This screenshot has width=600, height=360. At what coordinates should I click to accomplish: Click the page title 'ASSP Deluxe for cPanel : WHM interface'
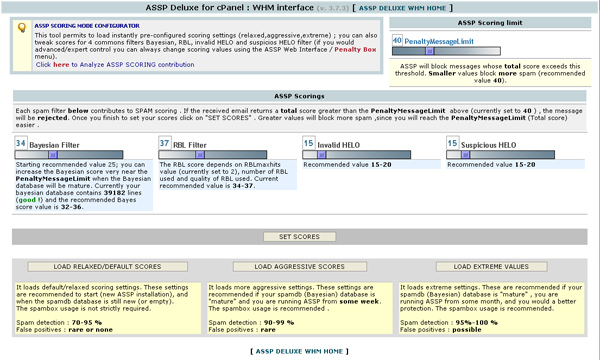tap(230, 8)
